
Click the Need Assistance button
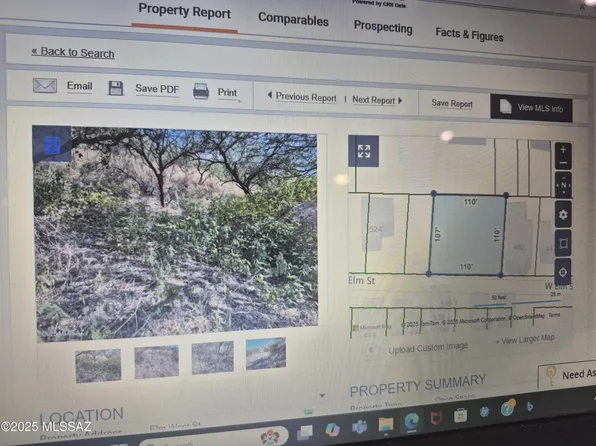click(x=567, y=376)
